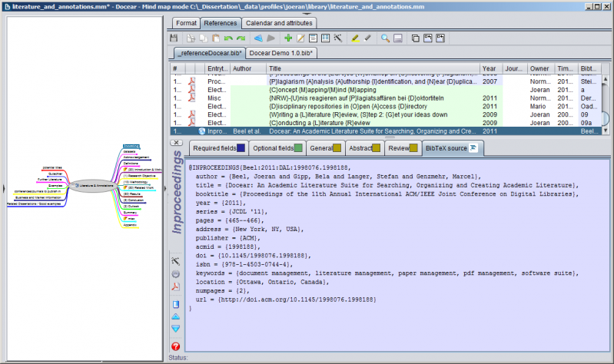Click the green Undo arrow icon
Screen dimensions: 614x364
point(228,38)
